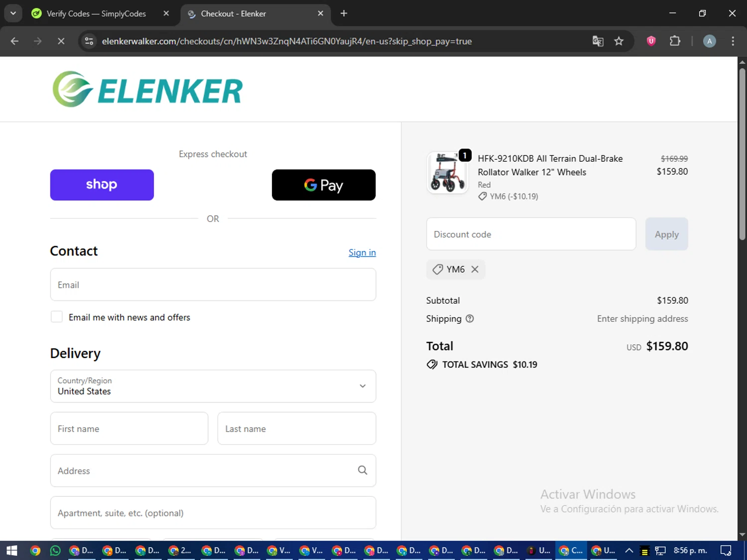The width and height of the screenshot is (747, 560).
Task: Click the Address input field
Action: tap(213, 470)
